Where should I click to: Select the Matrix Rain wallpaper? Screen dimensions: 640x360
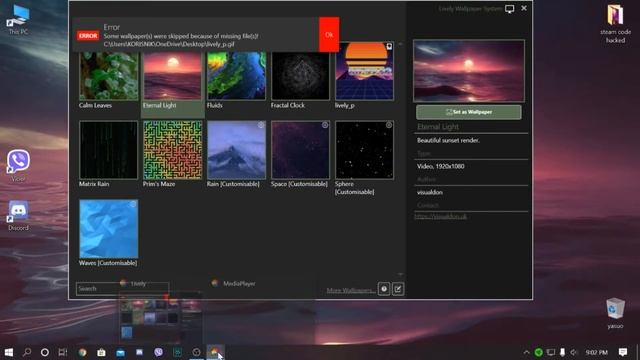pyautogui.click(x=109, y=150)
